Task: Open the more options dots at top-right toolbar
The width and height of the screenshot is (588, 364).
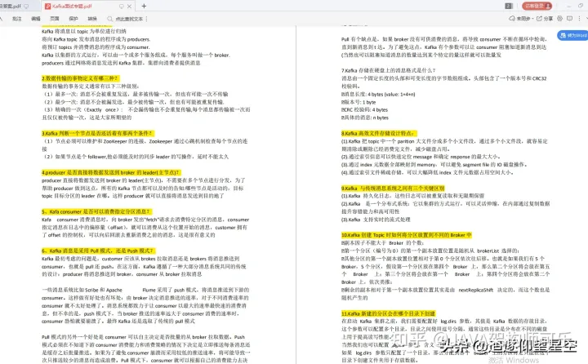Action: [x=579, y=19]
